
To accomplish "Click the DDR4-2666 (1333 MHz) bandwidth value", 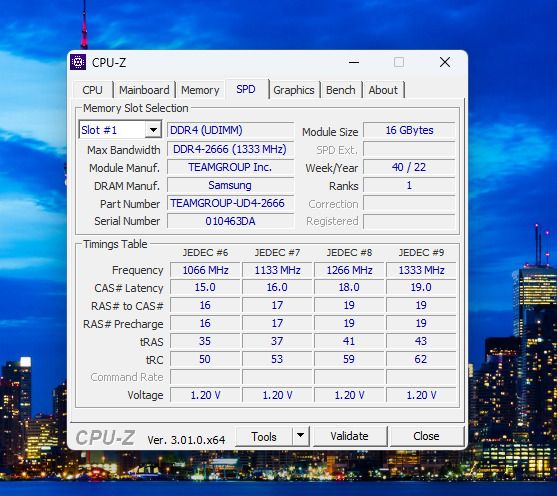I will (x=231, y=149).
